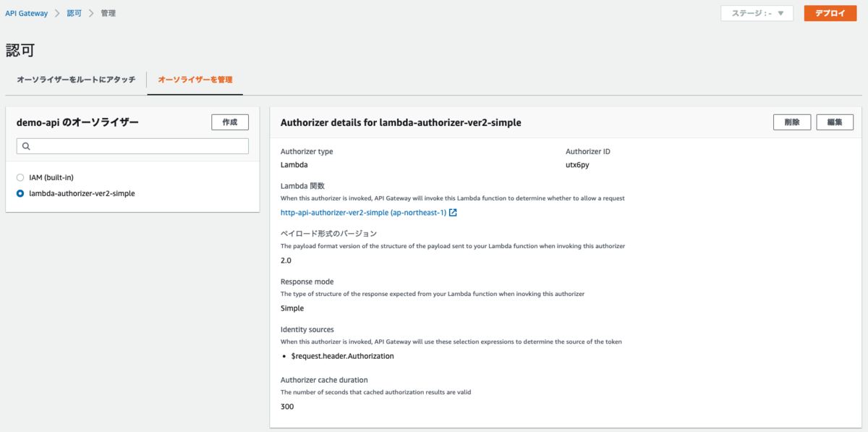Viewport: 868px width, 432px height.
Task: Select the IAM (built-in) radio button
Action: [20, 177]
